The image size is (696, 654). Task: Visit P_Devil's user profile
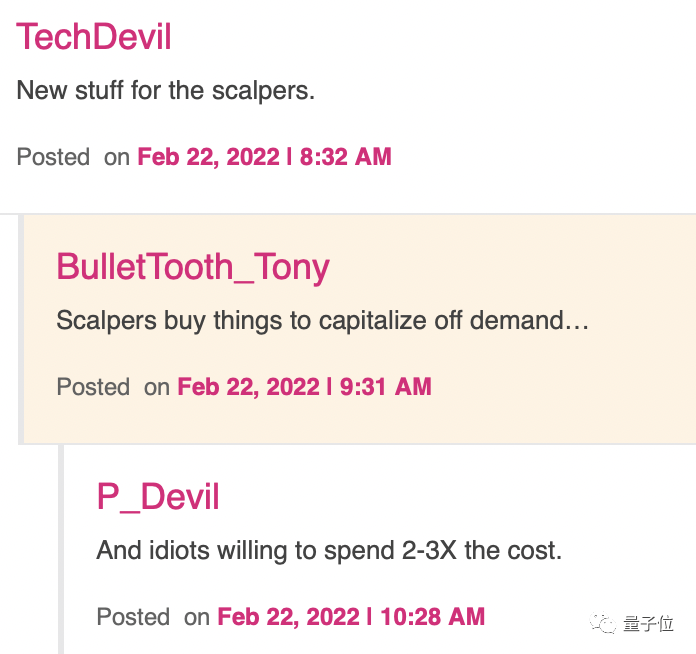pyautogui.click(x=158, y=497)
